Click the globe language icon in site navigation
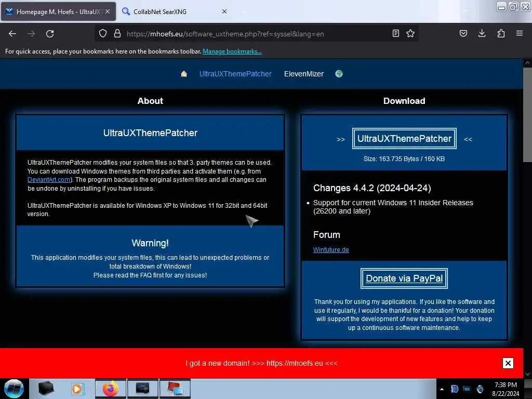 (339, 74)
